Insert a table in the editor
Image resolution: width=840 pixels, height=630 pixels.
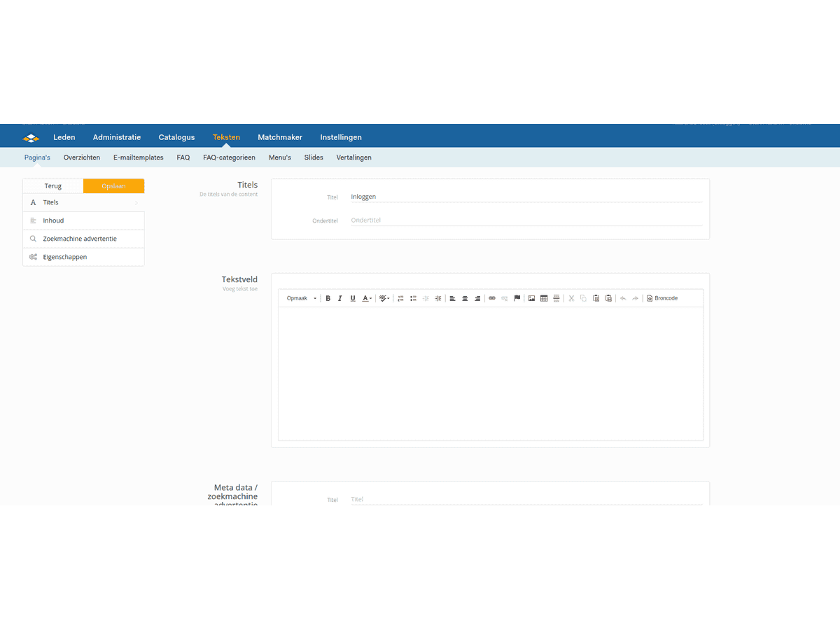(x=544, y=298)
